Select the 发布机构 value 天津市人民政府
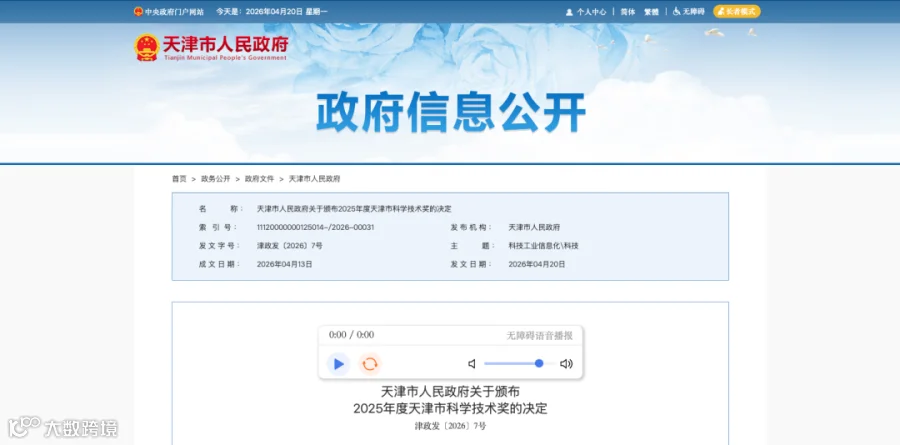900x445 pixels. click(x=534, y=227)
